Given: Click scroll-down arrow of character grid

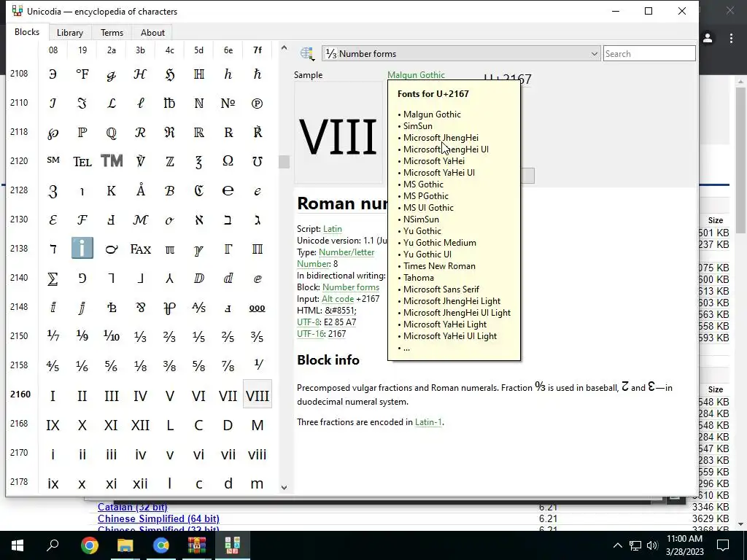Looking at the screenshot, I should point(284,487).
